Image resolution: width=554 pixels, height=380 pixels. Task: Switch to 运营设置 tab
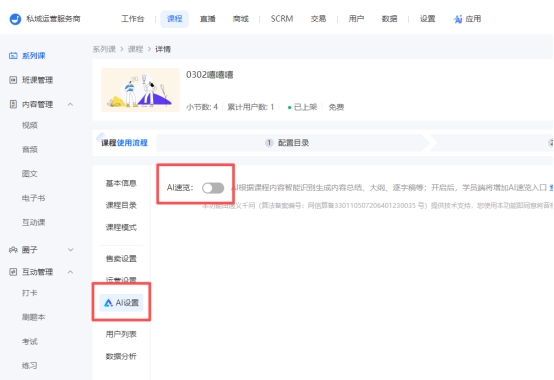coord(121,280)
